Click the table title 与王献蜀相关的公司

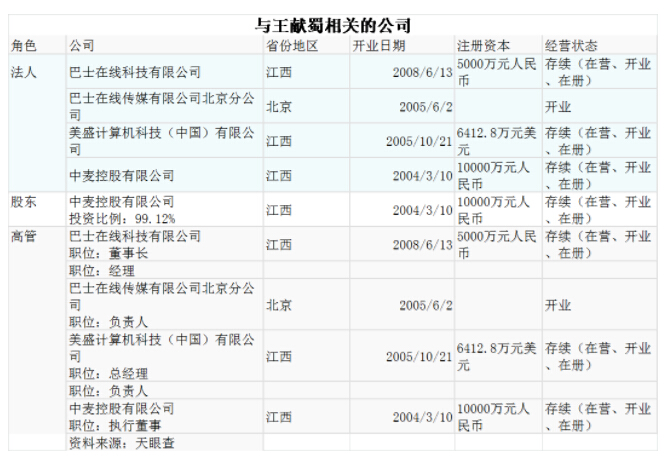coord(332,25)
